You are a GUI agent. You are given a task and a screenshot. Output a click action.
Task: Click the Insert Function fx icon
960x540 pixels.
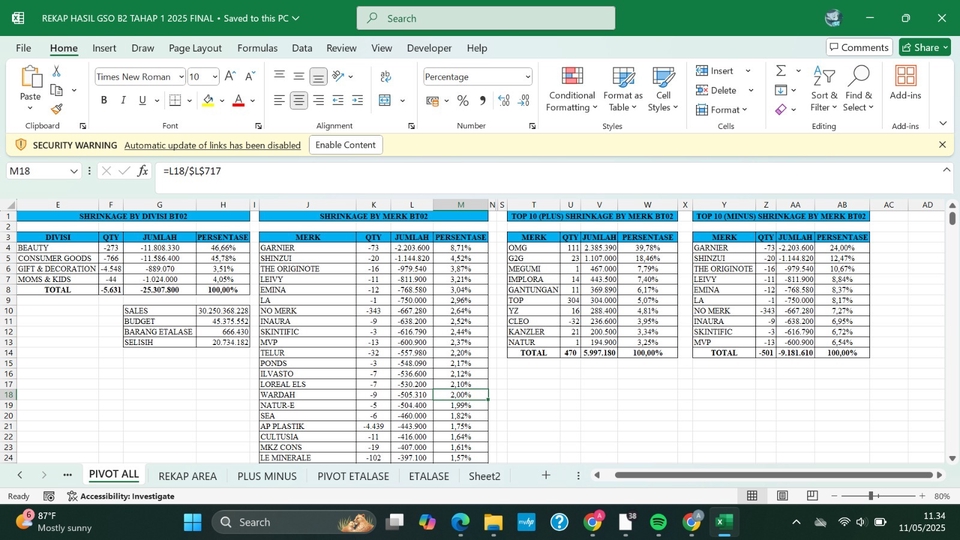[143, 171]
